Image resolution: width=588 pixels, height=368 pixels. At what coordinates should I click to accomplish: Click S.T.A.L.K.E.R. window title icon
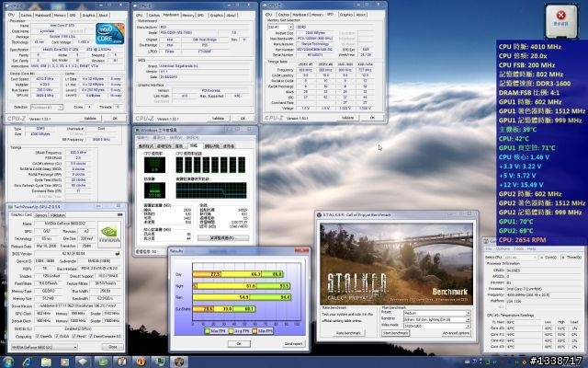click(x=319, y=214)
